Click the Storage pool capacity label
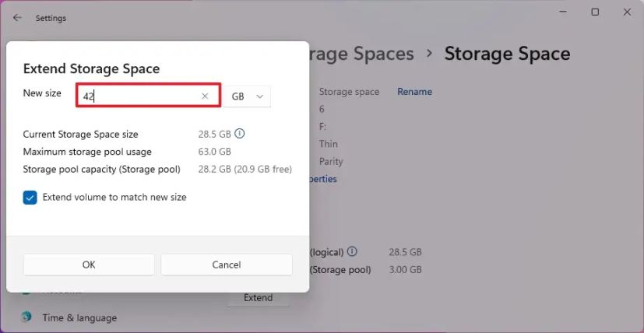The width and height of the screenshot is (644, 333). pyautogui.click(x=101, y=169)
